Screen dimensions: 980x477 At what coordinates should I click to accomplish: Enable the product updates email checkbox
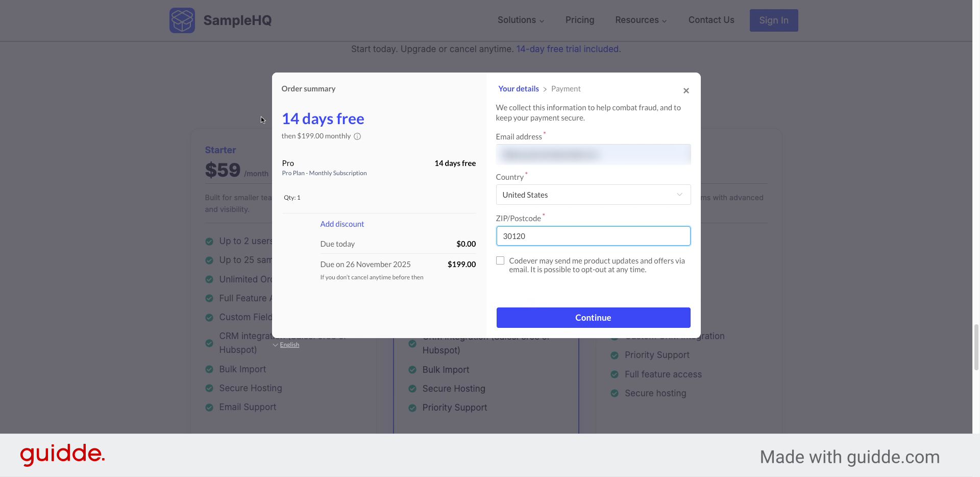pos(500,260)
